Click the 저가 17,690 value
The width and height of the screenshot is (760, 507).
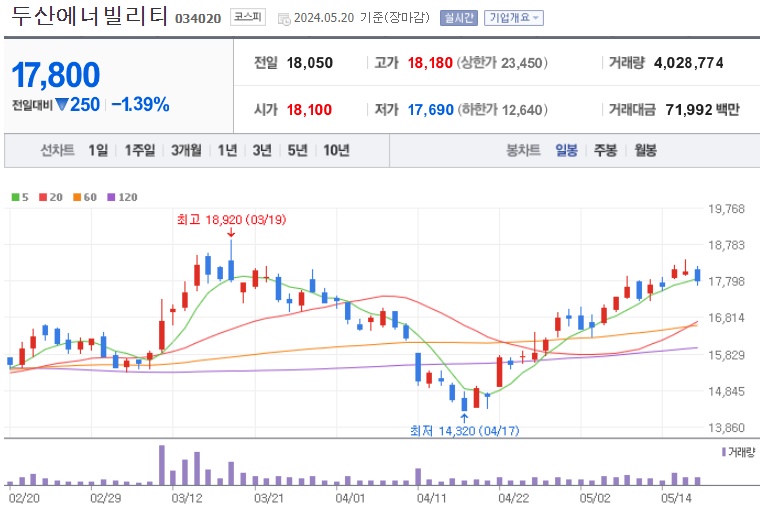click(430, 110)
